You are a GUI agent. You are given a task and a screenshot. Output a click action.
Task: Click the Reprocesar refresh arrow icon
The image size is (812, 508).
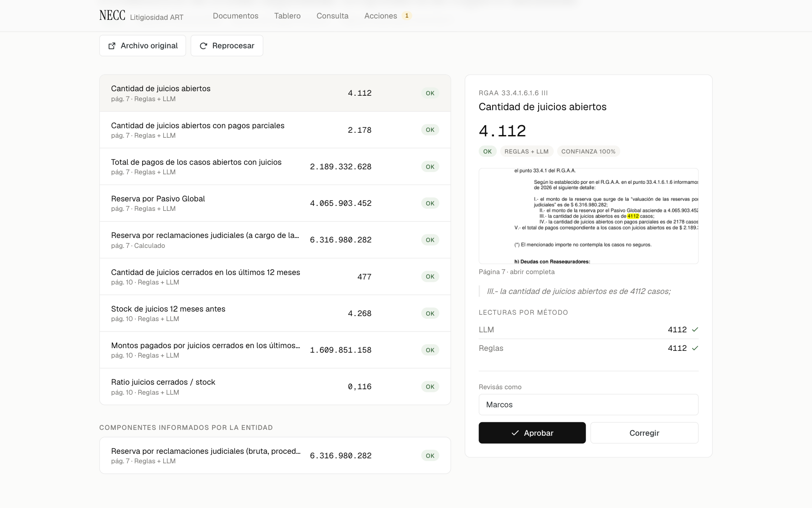point(203,46)
